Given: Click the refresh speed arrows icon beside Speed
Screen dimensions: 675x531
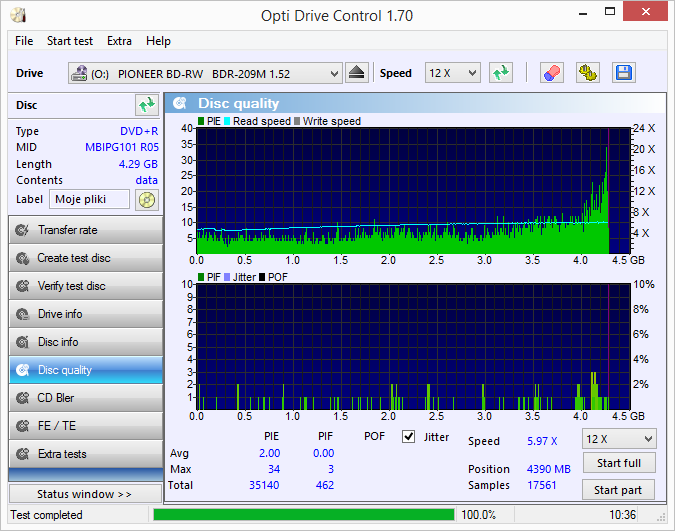Looking at the screenshot, I should [x=501, y=73].
